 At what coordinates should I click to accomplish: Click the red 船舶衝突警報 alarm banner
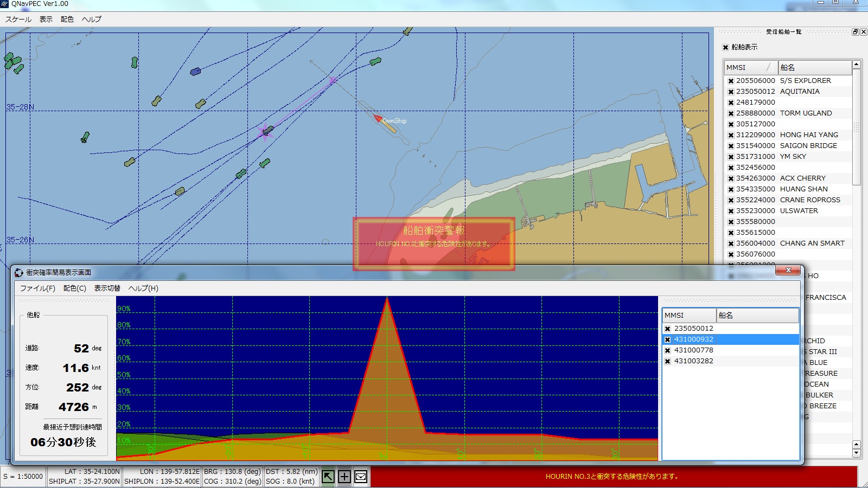[434, 244]
